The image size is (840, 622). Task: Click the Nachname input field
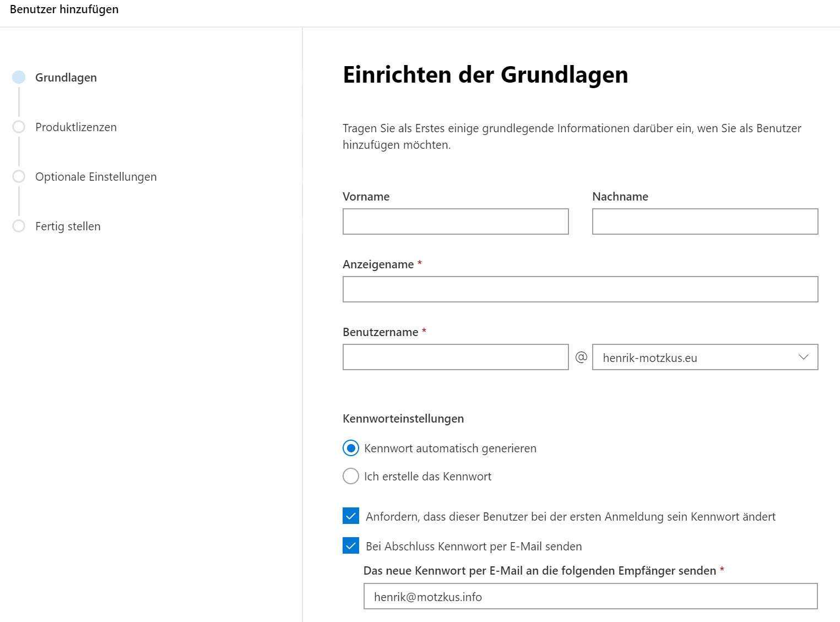point(705,221)
